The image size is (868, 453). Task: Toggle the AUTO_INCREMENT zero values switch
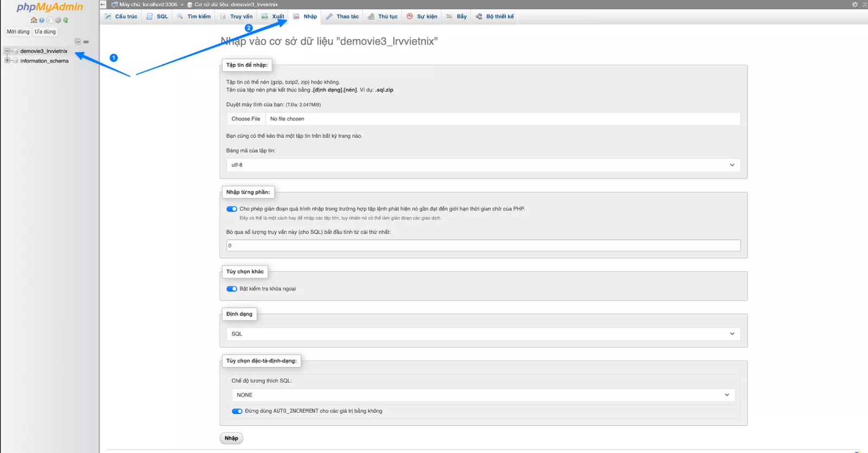pos(237,411)
